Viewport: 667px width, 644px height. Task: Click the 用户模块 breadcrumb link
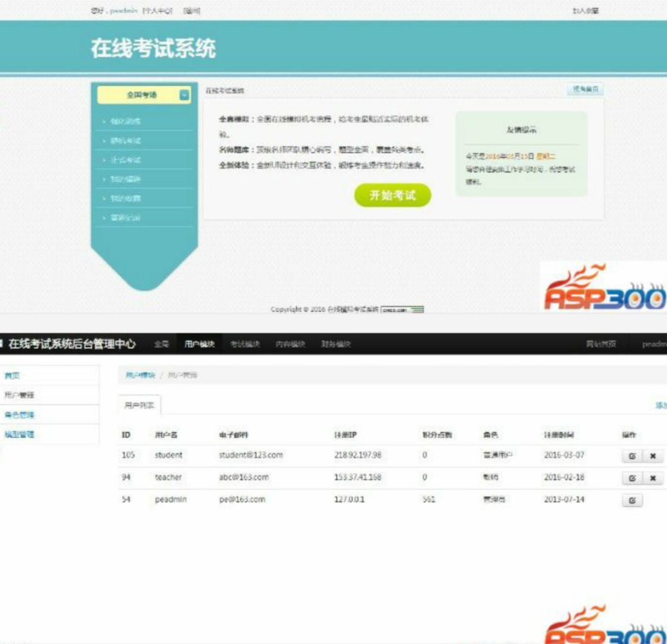140,375
